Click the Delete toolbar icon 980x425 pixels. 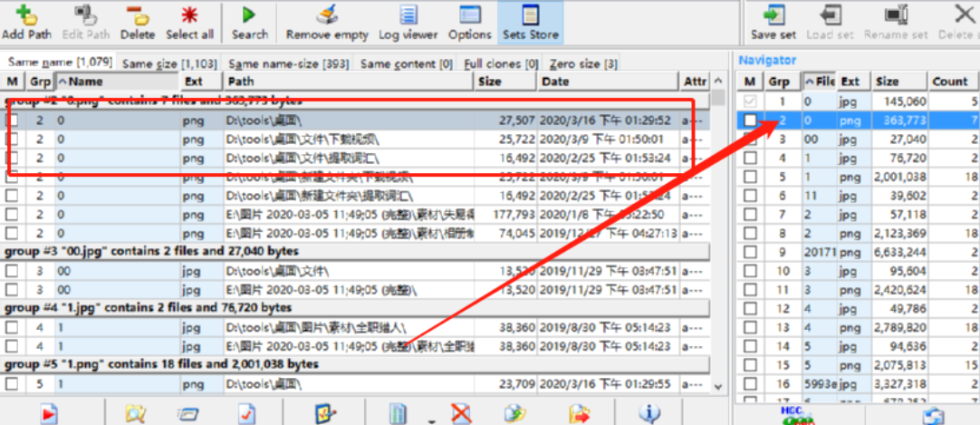(x=138, y=14)
